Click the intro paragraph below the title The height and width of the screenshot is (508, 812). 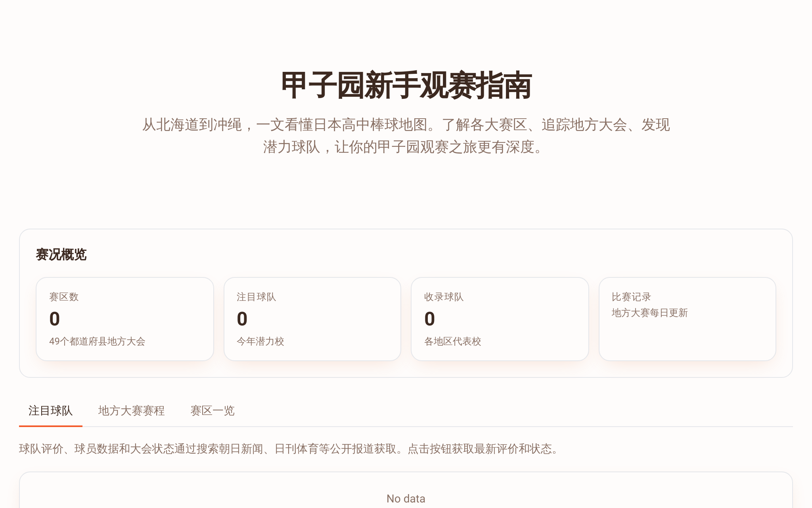click(406, 136)
